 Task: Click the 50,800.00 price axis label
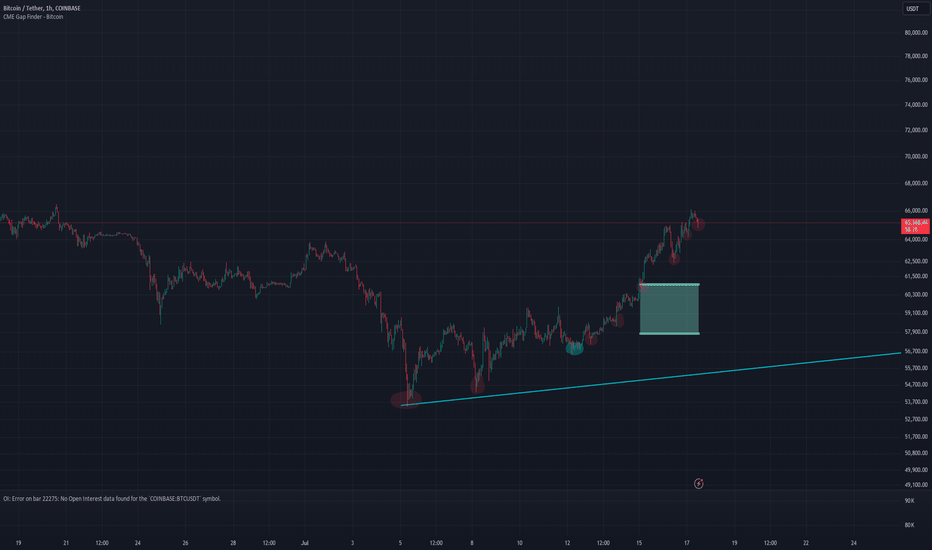tap(916, 453)
